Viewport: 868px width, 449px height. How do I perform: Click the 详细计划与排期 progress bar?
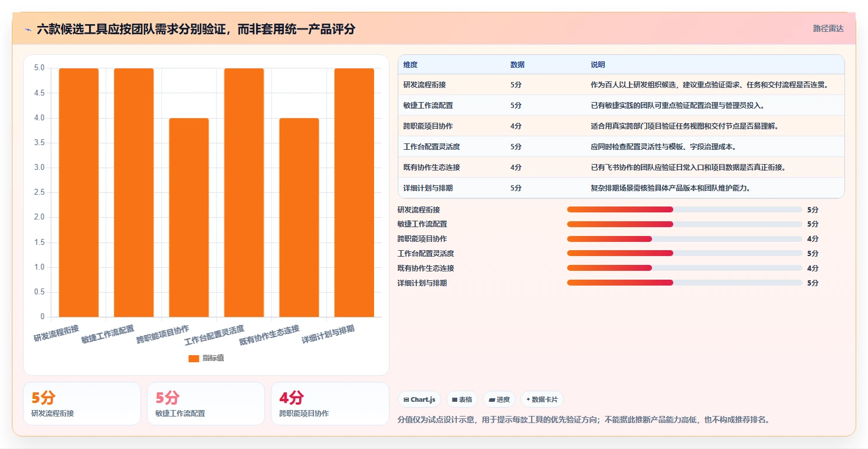tap(684, 283)
